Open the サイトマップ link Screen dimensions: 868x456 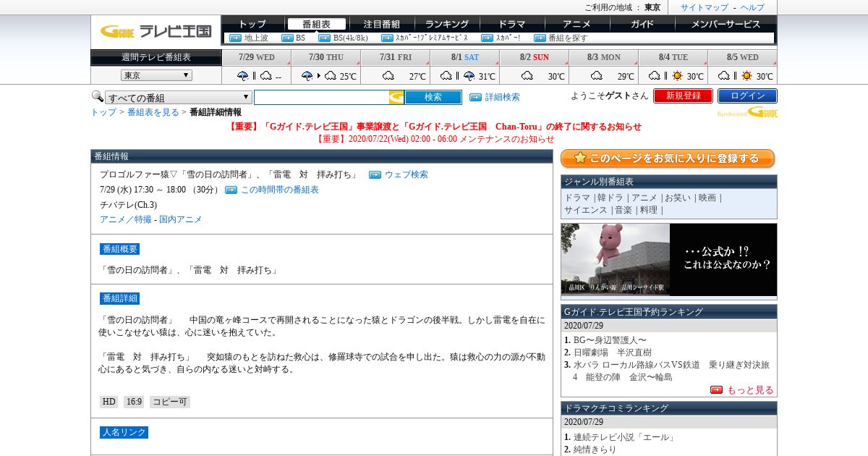[705, 7]
